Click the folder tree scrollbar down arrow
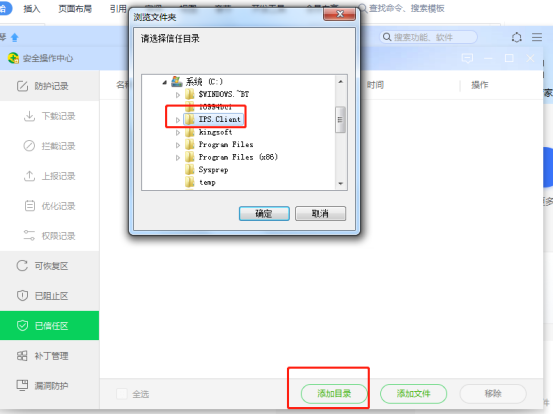 coord(341,184)
